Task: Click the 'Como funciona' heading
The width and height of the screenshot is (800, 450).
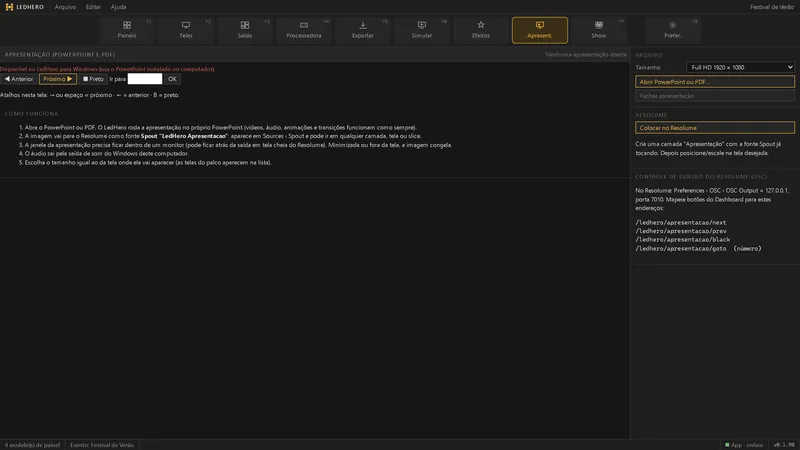Action: point(31,114)
